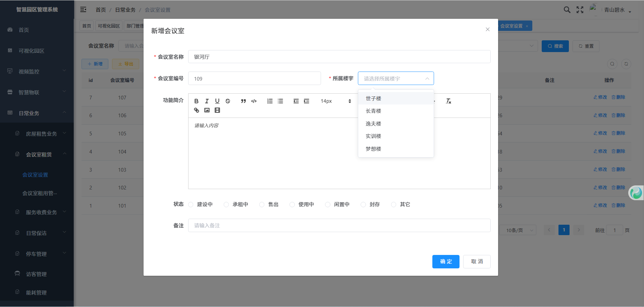Image resolution: width=644 pixels, height=307 pixels.
Task: Insert a hyperlink with the link icon
Action: pyautogui.click(x=197, y=110)
